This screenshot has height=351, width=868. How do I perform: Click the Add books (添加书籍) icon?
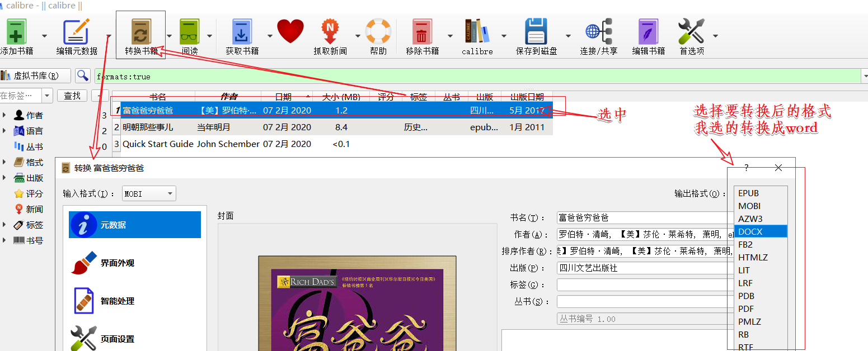(16, 32)
